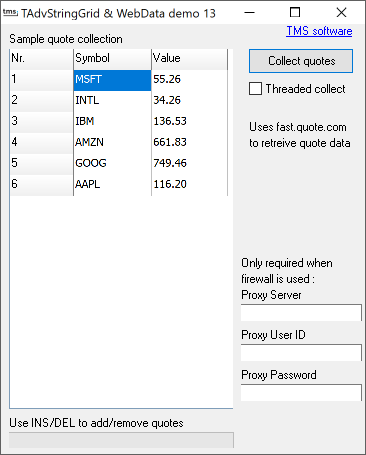The width and height of the screenshot is (366, 455).
Task: Focus the Proxy Server input field
Action: click(301, 312)
